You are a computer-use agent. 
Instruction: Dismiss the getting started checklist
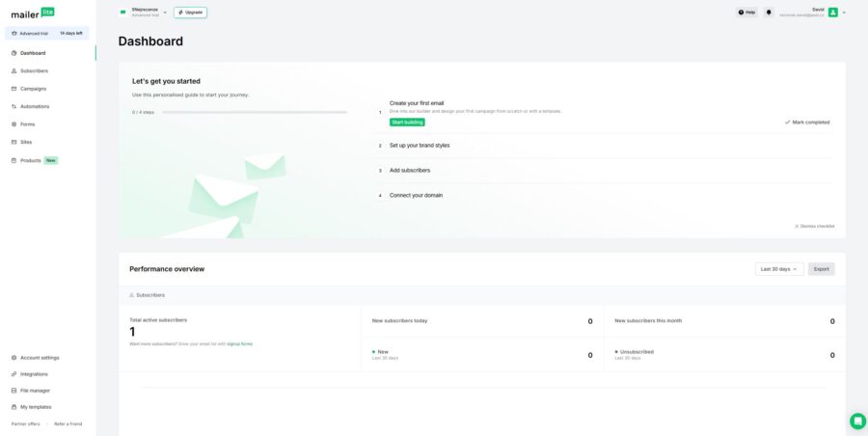coord(814,226)
